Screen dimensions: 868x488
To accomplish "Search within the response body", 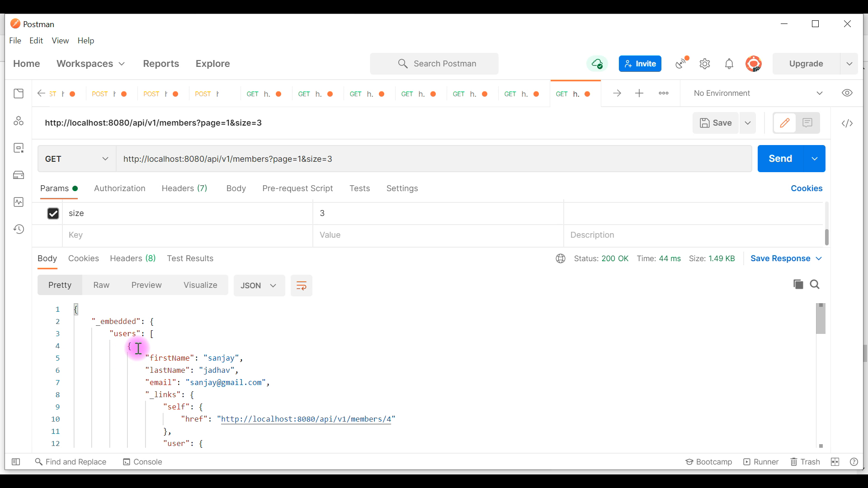I will [x=816, y=285].
